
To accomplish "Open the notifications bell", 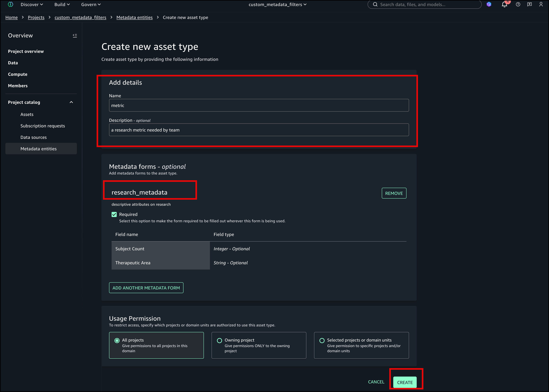I will pos(504,4).
